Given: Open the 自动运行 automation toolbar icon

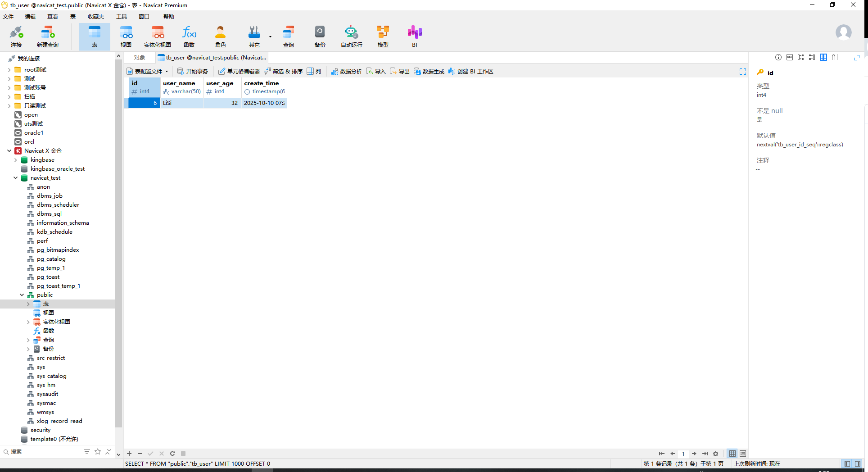Looking at the screenshot, I should tap(352, 36).
